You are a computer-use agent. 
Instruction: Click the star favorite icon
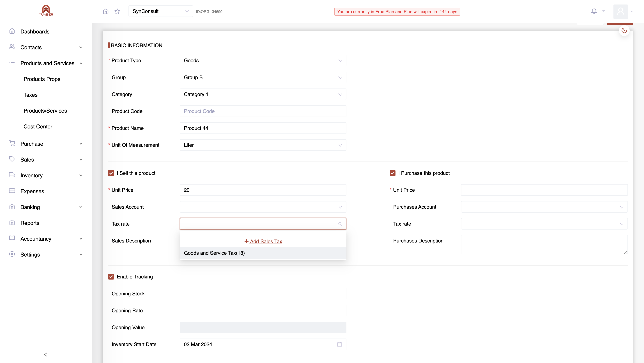tap(117, 11)
